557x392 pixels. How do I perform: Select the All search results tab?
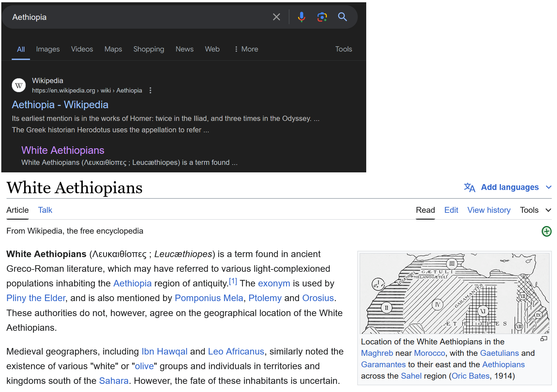[21, 49]
